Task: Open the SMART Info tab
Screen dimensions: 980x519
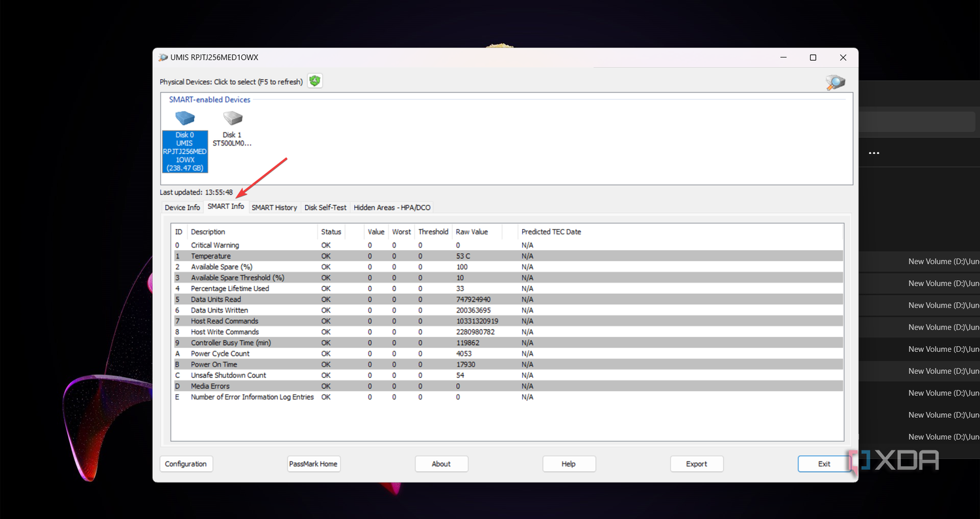Action: click(x=226, y=207)
